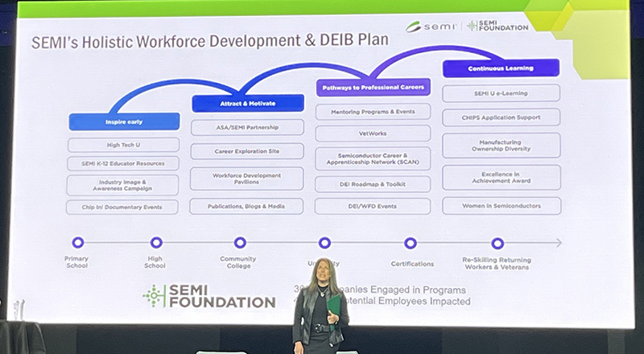644x354 pixels.
Task: Click the Inspire early blue header box
Action: point(124,122)
